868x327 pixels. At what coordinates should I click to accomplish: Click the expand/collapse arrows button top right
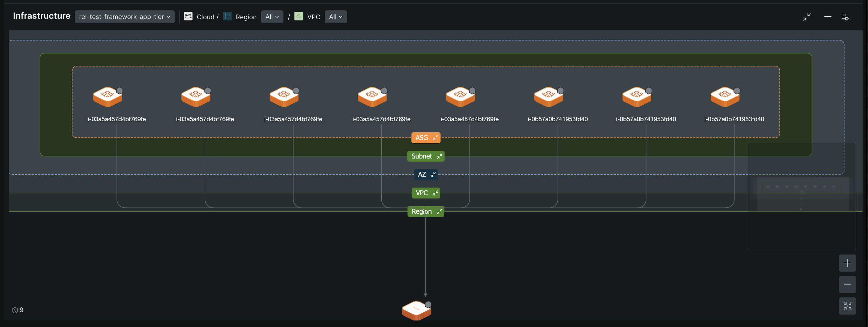pos(807,17)
